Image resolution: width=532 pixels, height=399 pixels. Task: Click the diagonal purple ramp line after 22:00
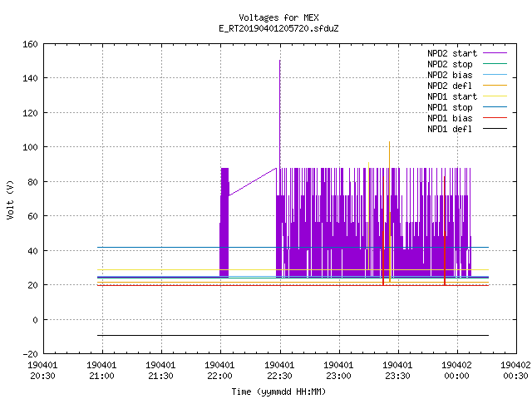(x=253, y=182)
